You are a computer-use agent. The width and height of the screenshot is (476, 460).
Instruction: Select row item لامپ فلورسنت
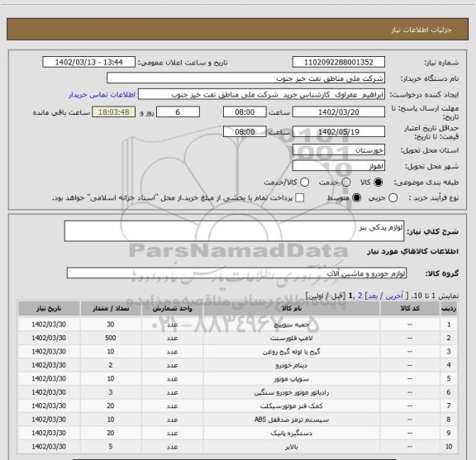click(292, 338)
